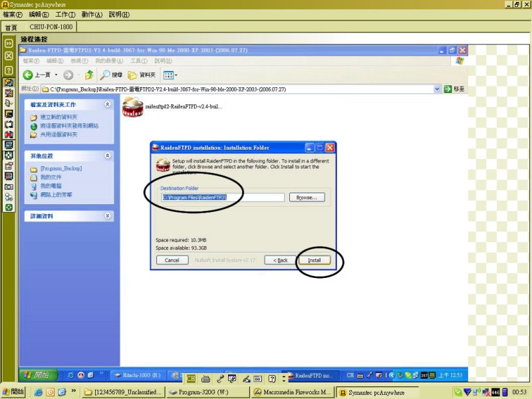This screenshot has height=399, width=532.
Task: Click the 00:53 clock in the local tray
Action: point(519,392)
